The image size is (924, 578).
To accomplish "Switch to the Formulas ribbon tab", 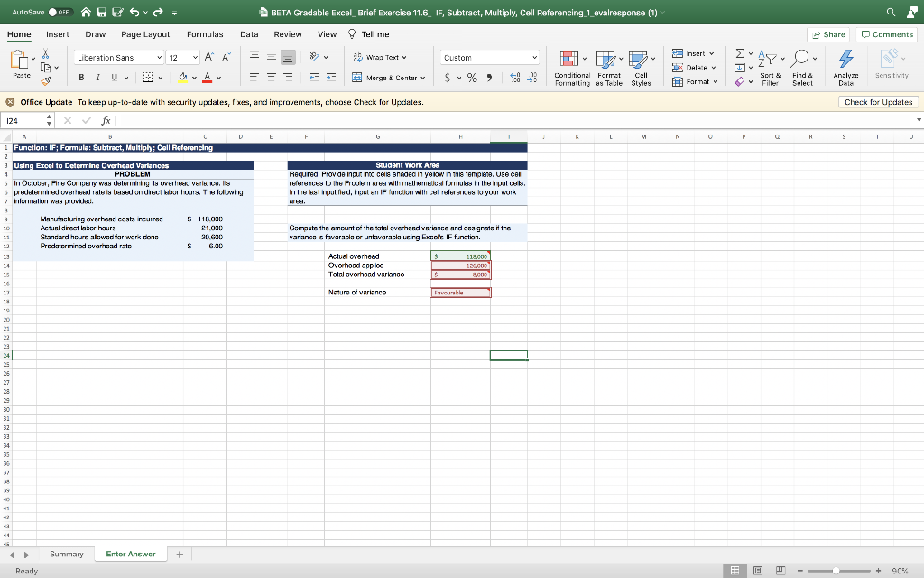I will point(205,34).
